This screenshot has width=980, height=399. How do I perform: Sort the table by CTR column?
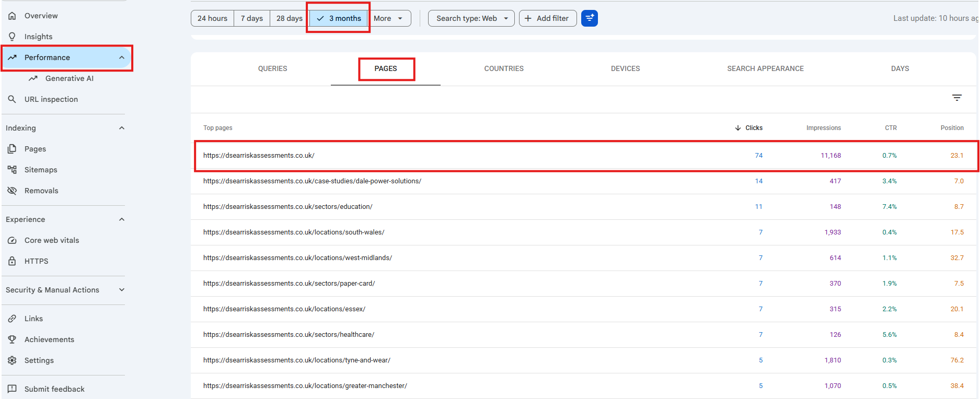[891, 128]
